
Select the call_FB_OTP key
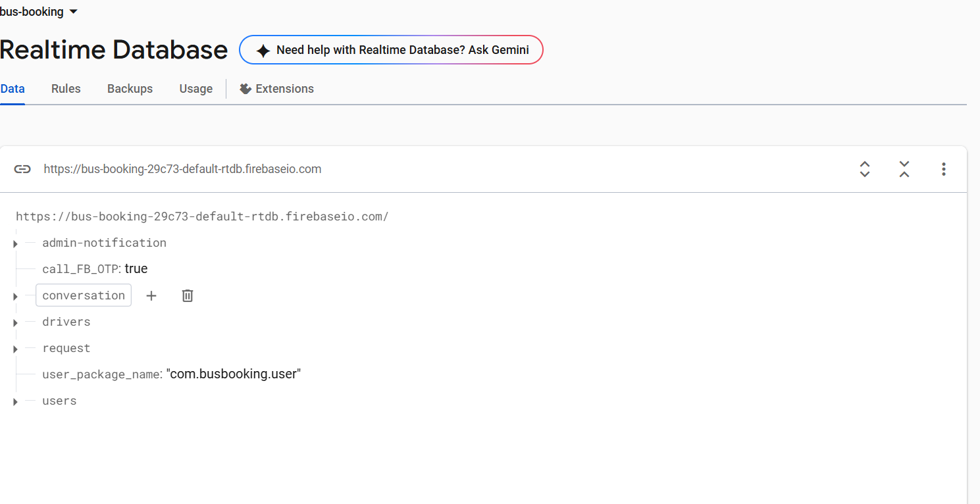click(x=80, y=269)
